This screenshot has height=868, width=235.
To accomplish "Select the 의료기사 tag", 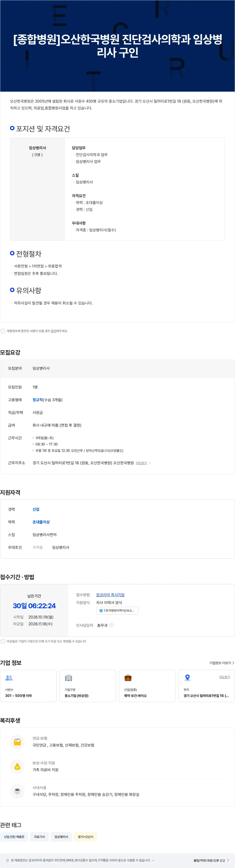I will [x=39, y=837].
